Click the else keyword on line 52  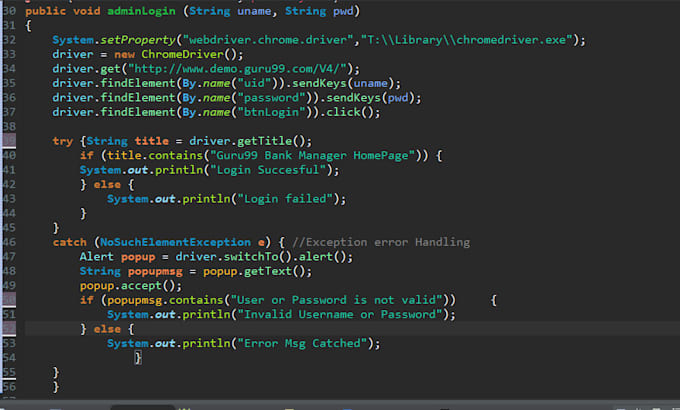coord(107,329)
